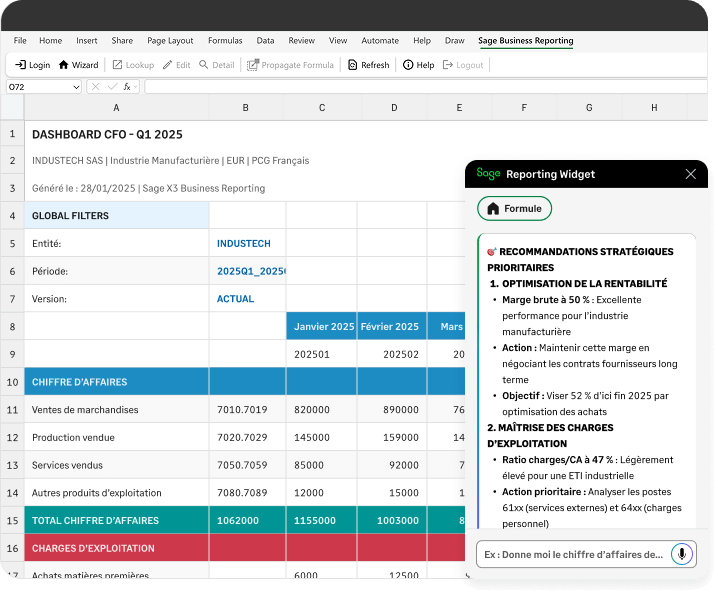Select row 10 header
Screen dimensions: 724x606
12,382
